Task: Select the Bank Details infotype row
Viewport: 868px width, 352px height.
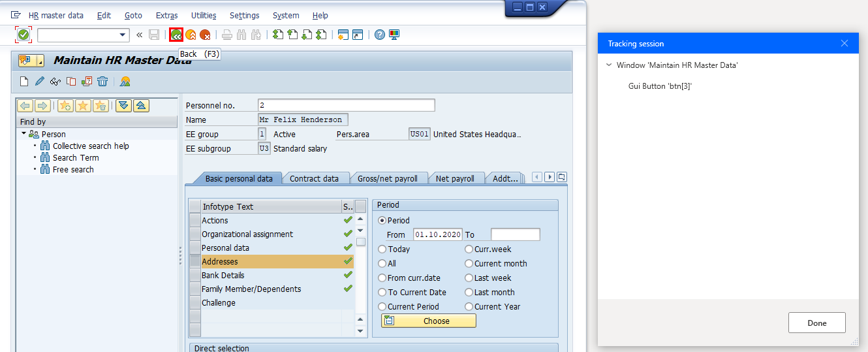Action: click(x=271, y=275)
